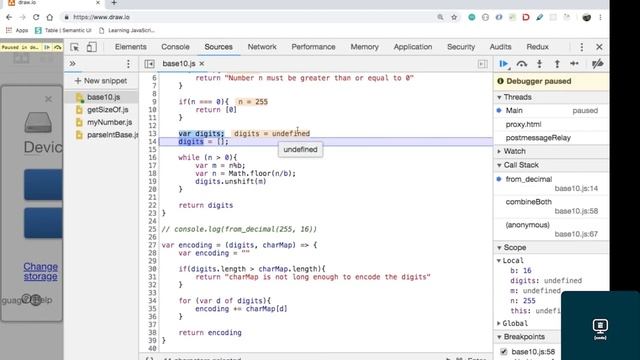Viewport: 640px width, 360px height.
Task: Click the browser back arrow
Action: 9,17
